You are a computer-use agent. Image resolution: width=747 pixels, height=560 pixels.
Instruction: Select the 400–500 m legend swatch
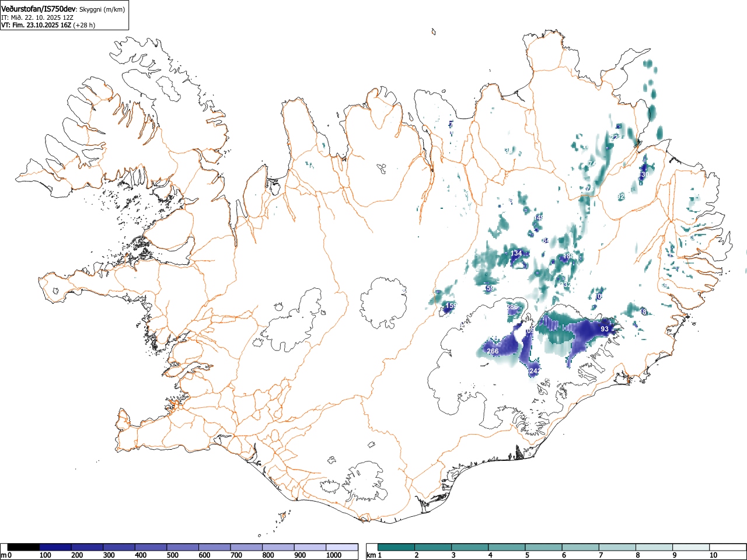pos(151,547)
